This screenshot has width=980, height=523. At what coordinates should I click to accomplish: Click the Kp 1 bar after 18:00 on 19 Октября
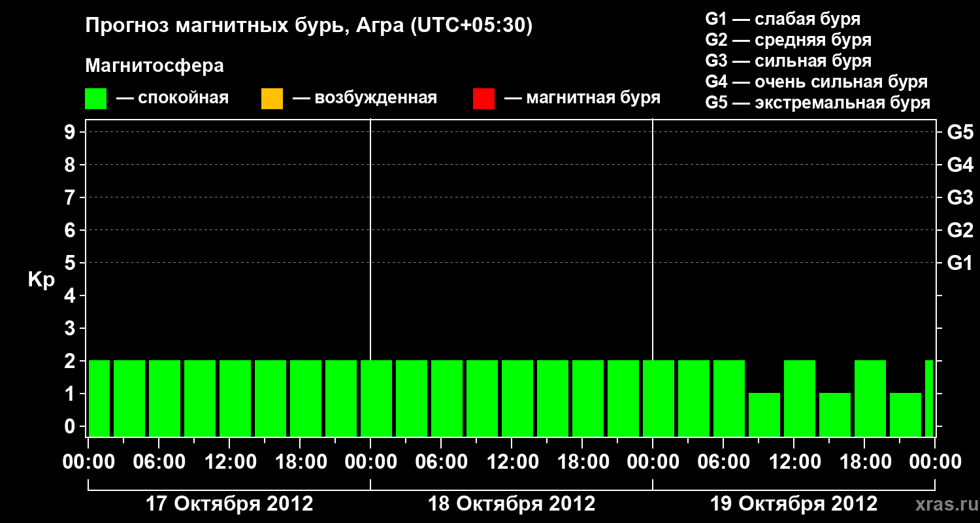tap(906, 414)
